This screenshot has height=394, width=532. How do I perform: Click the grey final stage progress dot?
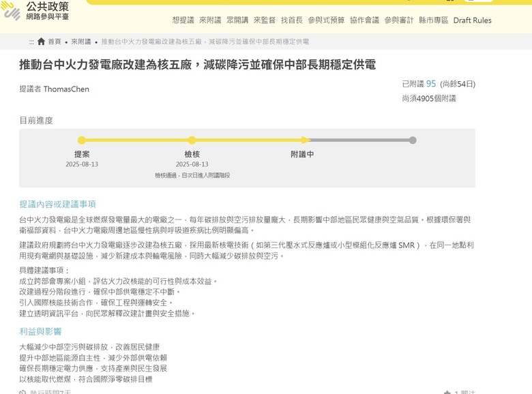413,140
